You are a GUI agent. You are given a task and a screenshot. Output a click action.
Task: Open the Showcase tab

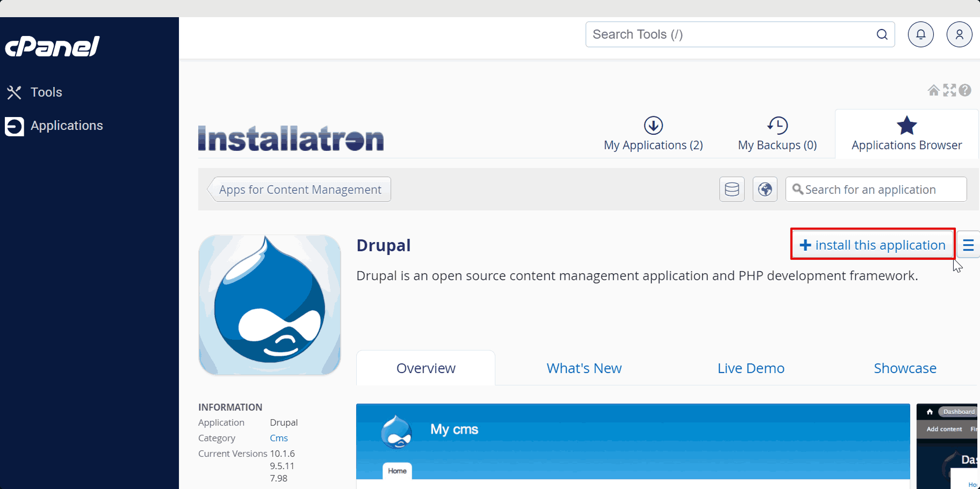coord(905,368)
